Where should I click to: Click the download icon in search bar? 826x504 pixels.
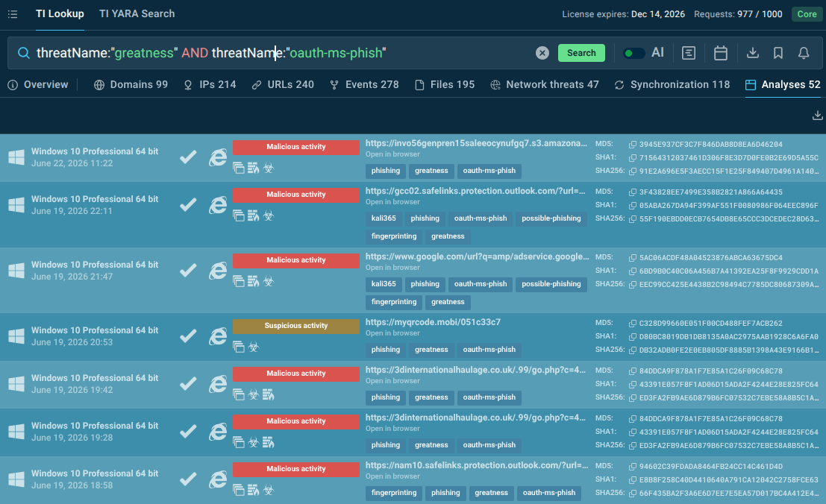[753, 53]
